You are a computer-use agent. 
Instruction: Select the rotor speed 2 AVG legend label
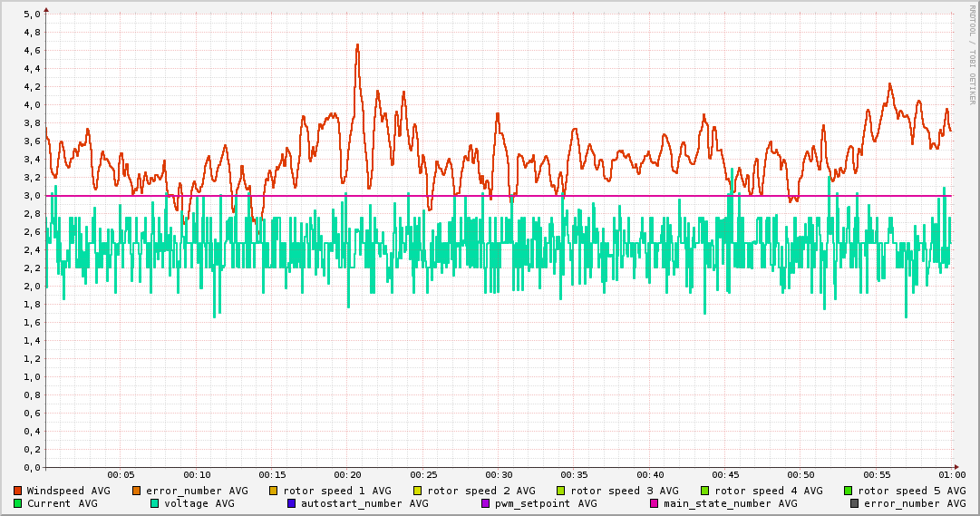point(481,491)
